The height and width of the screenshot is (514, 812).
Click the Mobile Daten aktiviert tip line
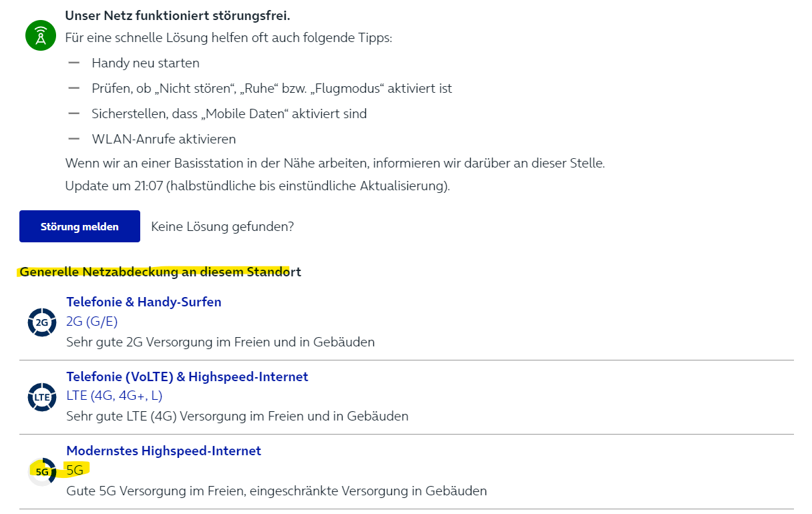(229, 114)
